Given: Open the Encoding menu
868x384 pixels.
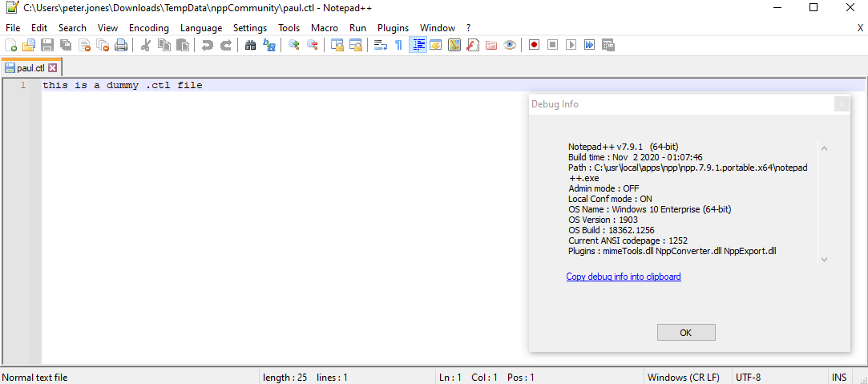Looking at the screenshot, I should click(149, 28).
